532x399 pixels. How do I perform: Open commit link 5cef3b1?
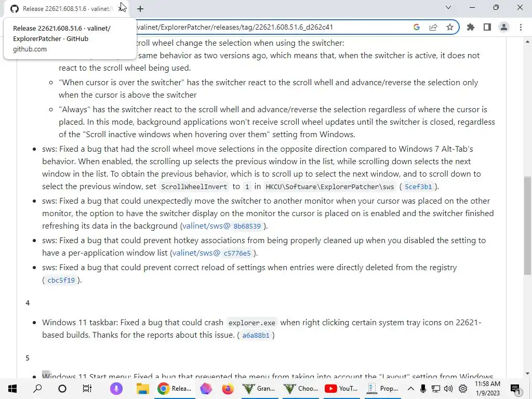pos(418,187)
